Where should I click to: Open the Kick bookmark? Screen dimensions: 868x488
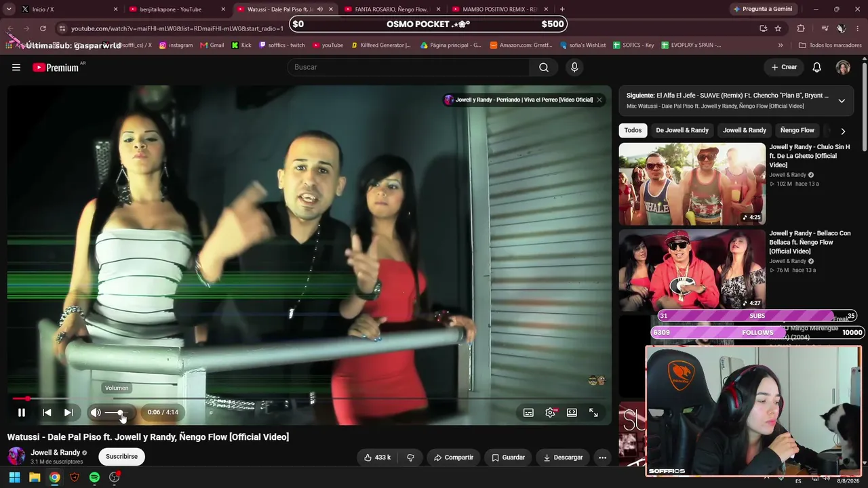tap(241, 45)
